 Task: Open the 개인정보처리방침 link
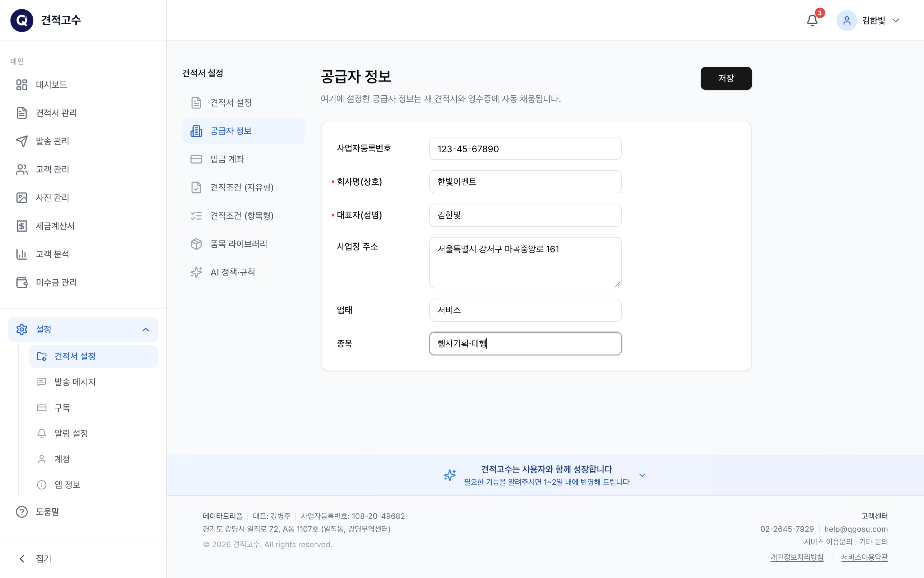(x=797, y=557)
